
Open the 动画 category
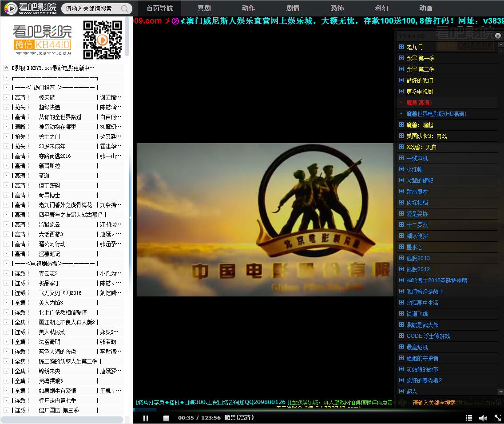(426, 8)
